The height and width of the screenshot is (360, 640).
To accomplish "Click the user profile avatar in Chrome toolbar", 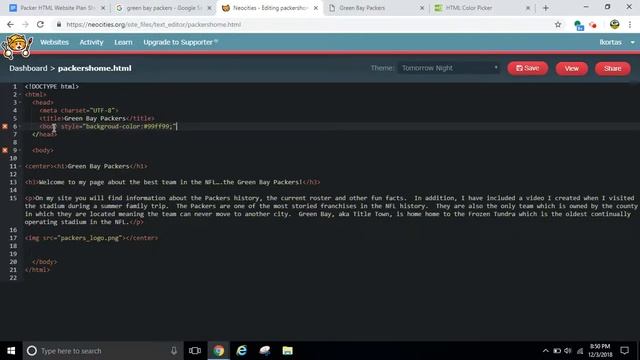I will [615, 24].
